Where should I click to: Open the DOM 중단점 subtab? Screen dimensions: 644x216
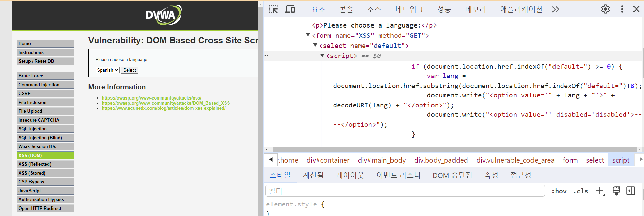[452, 175]
